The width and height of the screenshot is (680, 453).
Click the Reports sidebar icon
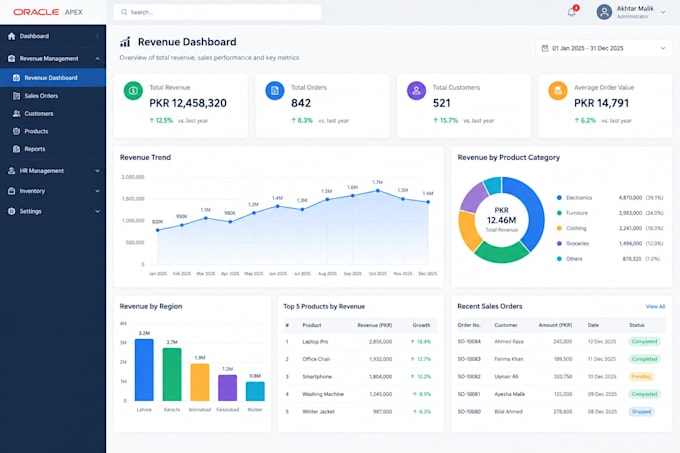point(16,149)
